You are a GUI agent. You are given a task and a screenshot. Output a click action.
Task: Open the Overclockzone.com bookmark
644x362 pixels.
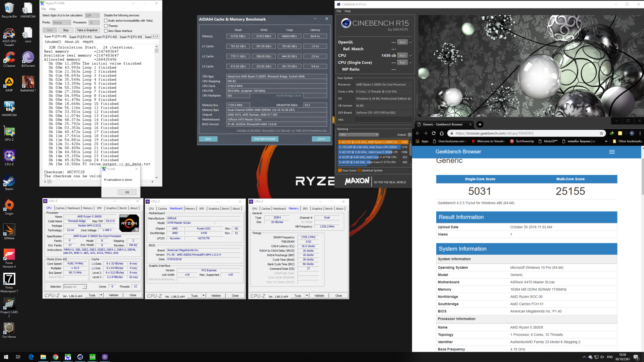click(450, 141)
